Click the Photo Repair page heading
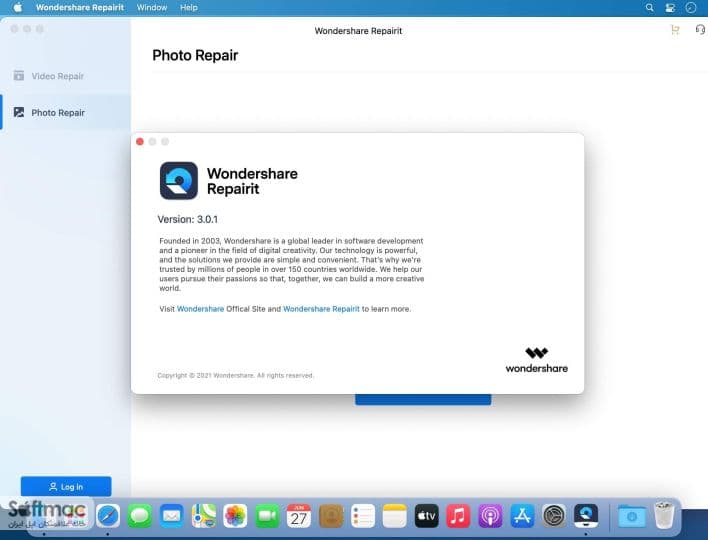The height and width of the screenshot is (540, 708). (195, 55)
